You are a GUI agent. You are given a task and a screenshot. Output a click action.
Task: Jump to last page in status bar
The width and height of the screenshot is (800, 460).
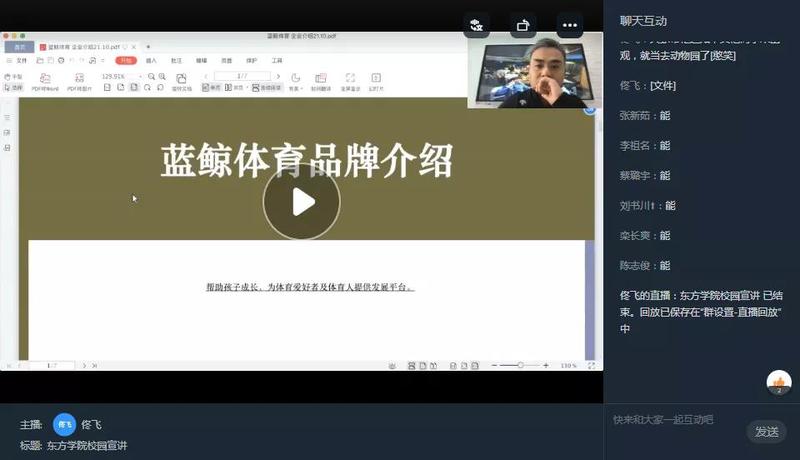[94, 366]
